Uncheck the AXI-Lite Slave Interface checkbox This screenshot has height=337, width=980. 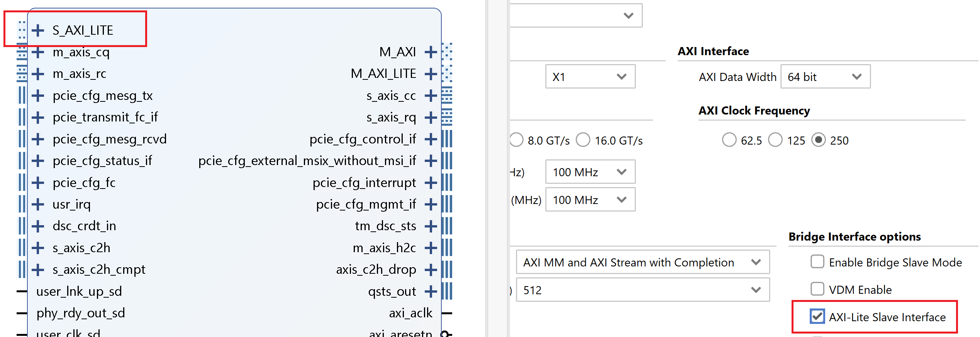pos(817,317)
